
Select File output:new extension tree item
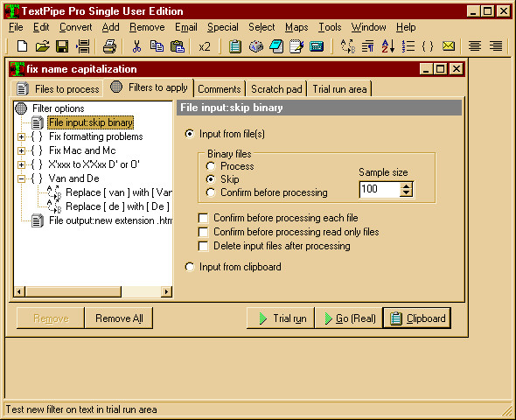click(110, 220)
